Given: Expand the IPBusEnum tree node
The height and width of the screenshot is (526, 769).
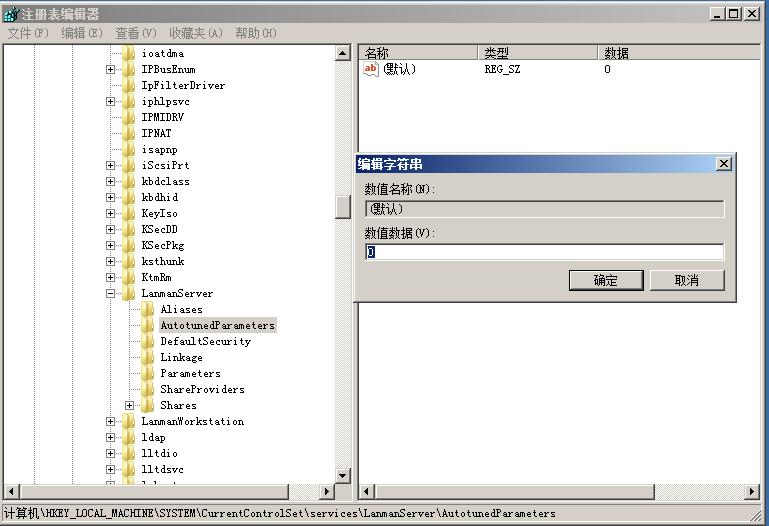Looking at the screenshot, I should 110,70.
